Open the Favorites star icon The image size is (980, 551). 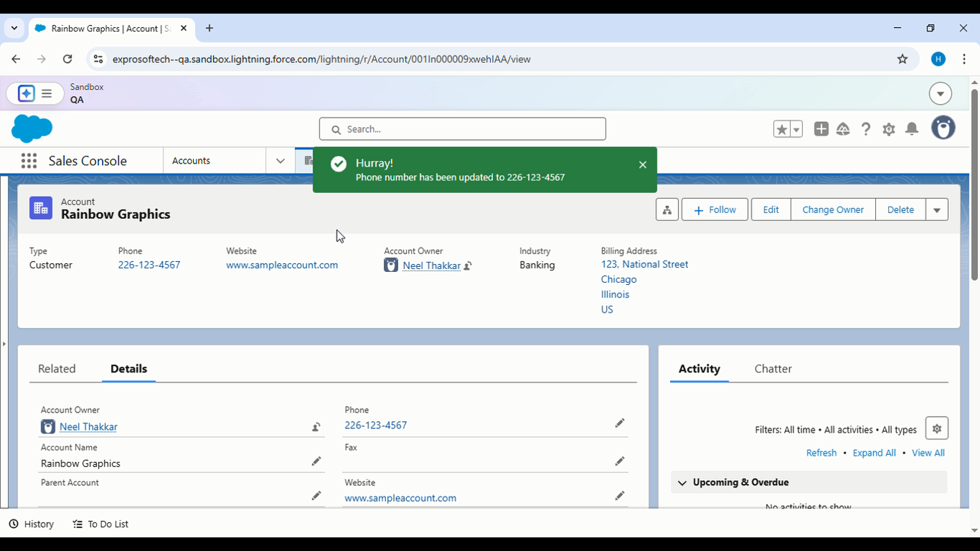(x=781, y=129)
